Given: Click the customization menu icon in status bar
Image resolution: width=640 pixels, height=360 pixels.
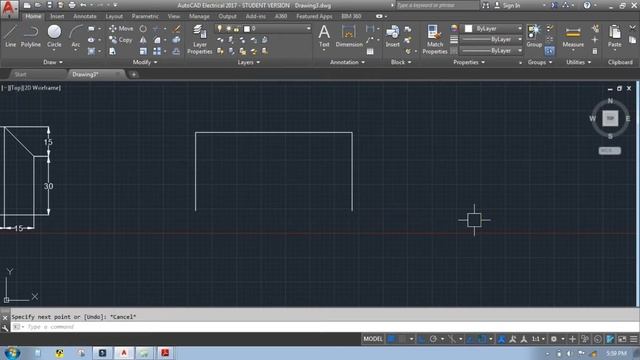Looking at the screenshot, I should point(633,339).
